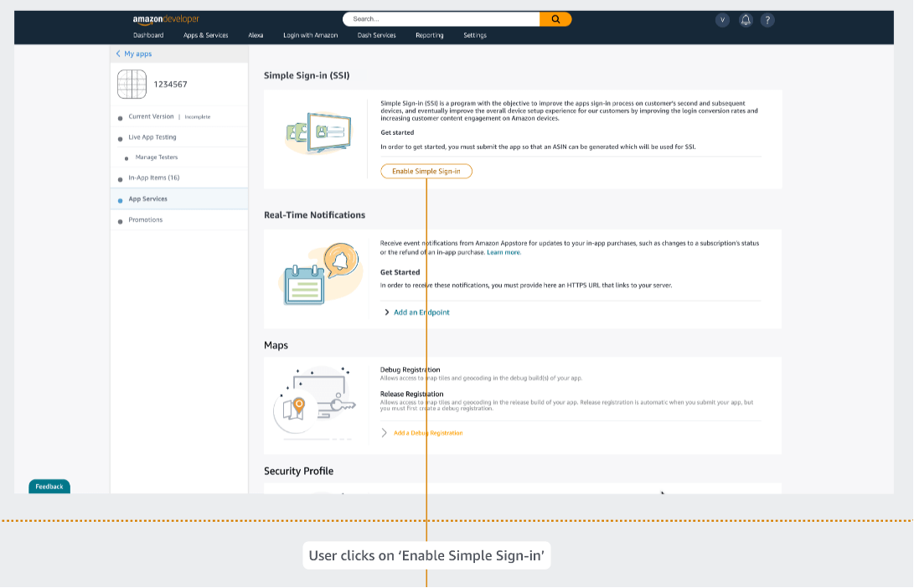Click the orange search magnifier button
Viewport: 914px width, 588px height.
(555, 19)
